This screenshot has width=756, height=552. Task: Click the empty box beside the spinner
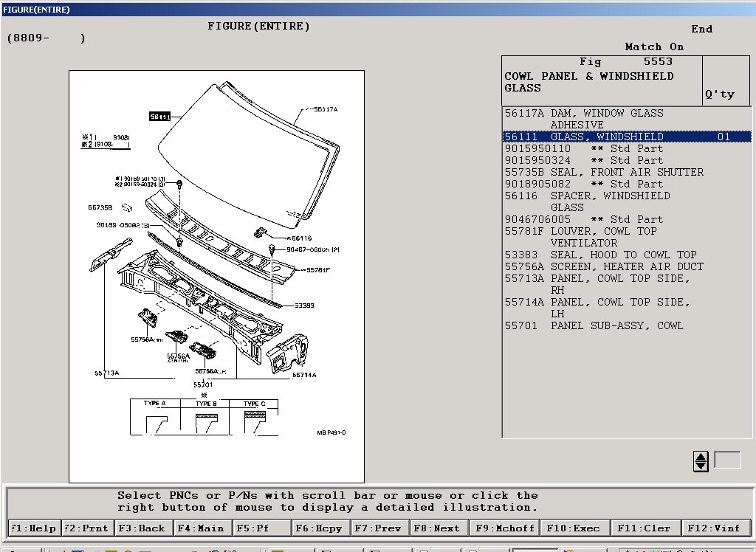727,460
